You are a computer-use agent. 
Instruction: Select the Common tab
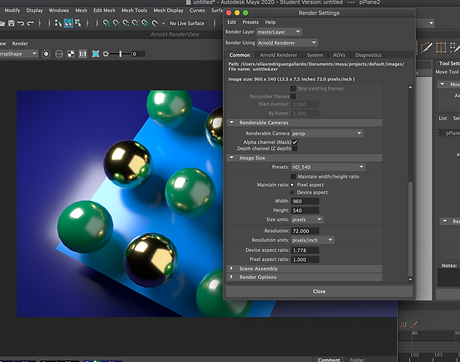(x=239, y=55)
